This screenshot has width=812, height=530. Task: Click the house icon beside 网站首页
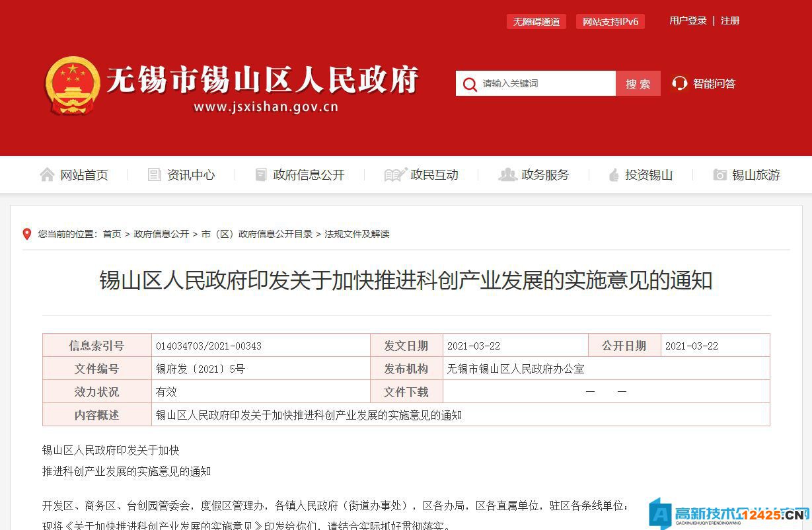click(x=47, y=174)
